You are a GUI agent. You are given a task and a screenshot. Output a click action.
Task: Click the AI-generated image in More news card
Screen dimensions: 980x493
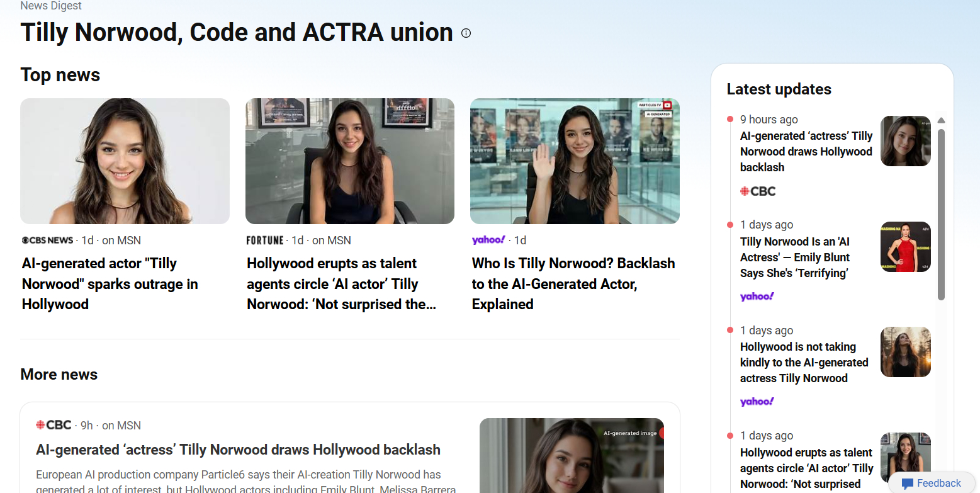tap(571, 455)
